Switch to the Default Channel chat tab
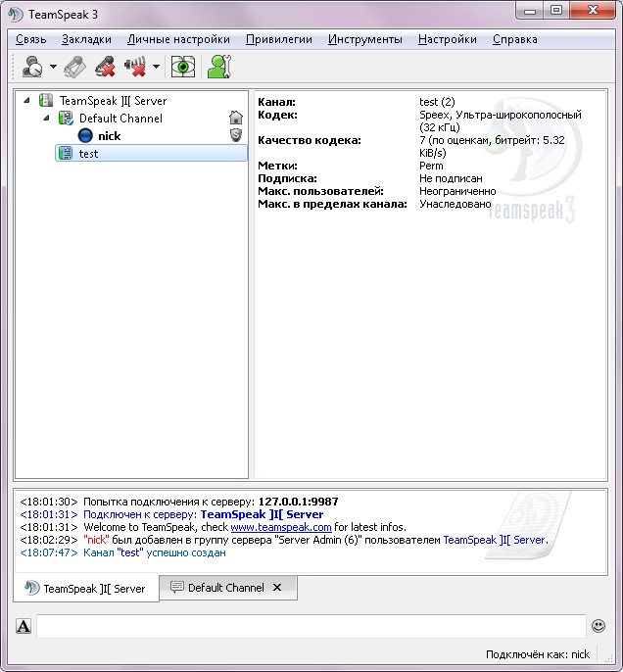 coord(225,588)
